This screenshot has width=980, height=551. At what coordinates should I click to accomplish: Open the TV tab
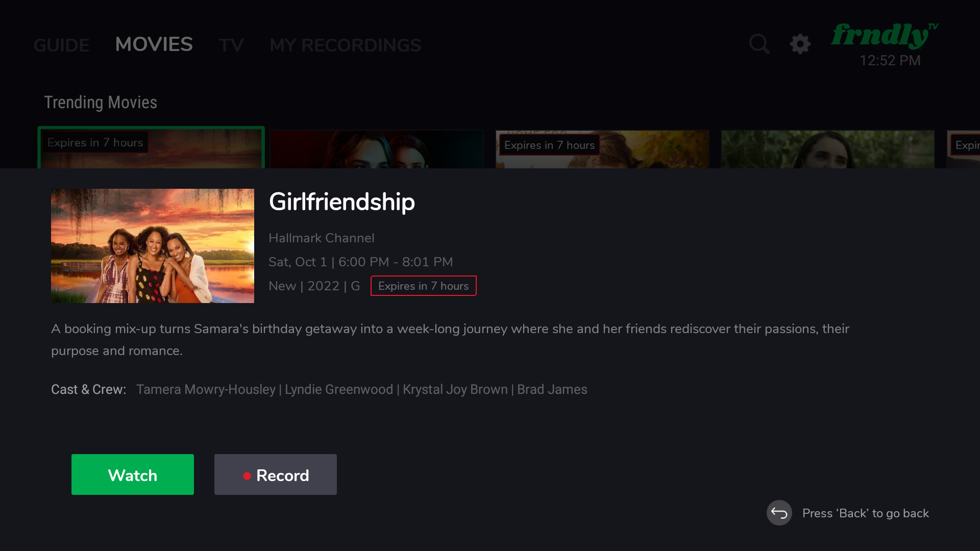click(x=231, y=45)
